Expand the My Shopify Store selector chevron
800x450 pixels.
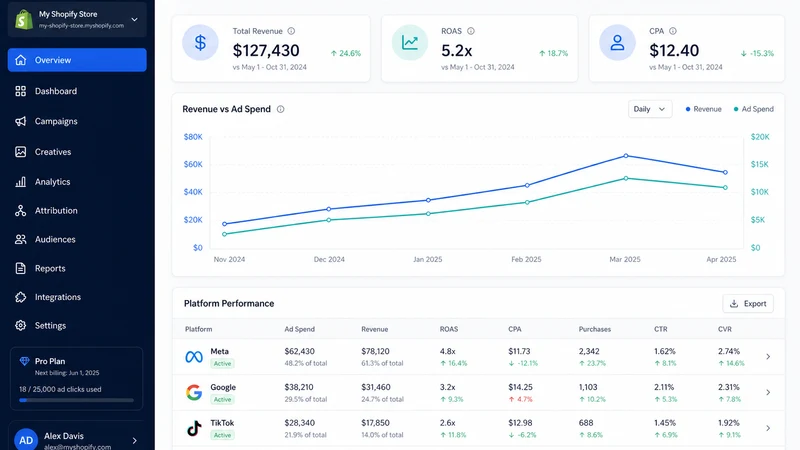134,19
